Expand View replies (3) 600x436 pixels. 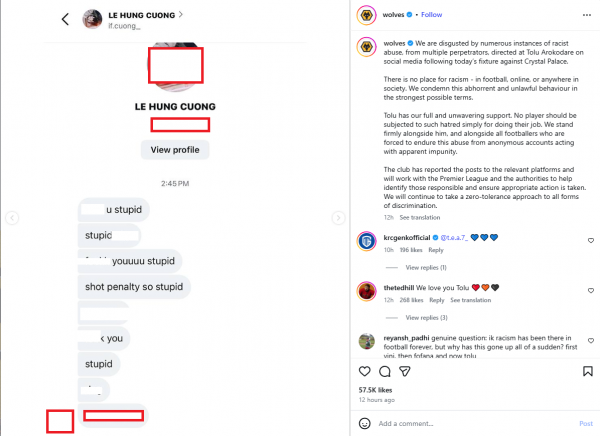click(x=426, y=317)
